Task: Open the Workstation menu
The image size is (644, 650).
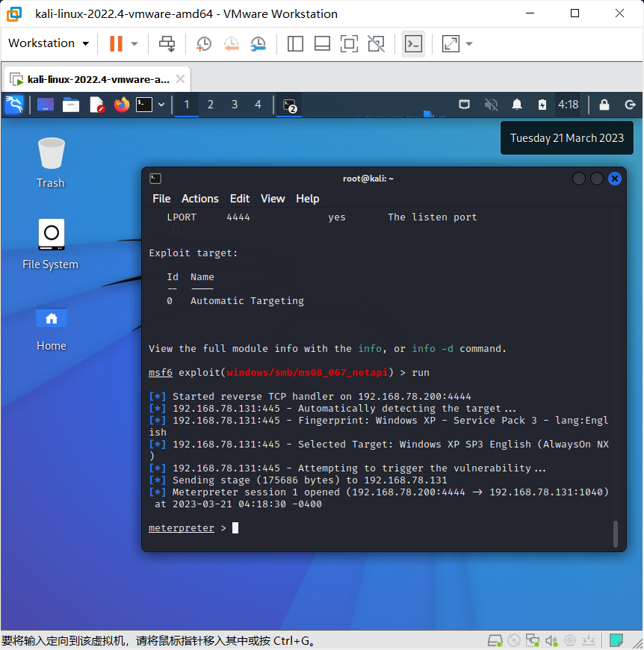Action: pyautogui.click(x=49, y=43)
